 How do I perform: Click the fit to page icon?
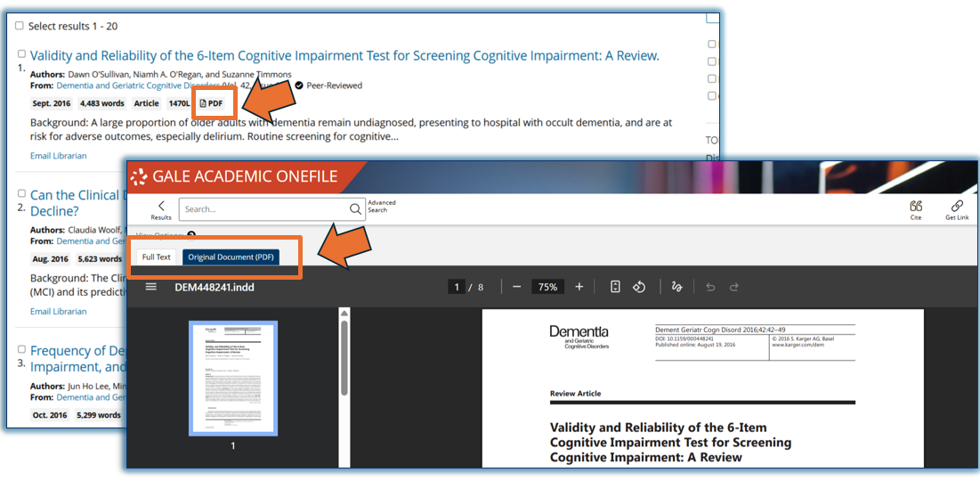click(x=615, y=287)
